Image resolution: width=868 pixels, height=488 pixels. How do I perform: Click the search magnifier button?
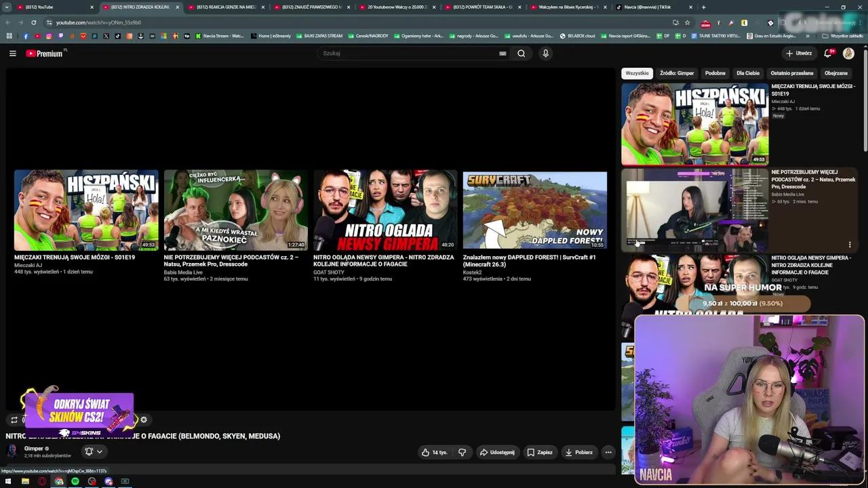click(521, 54)
